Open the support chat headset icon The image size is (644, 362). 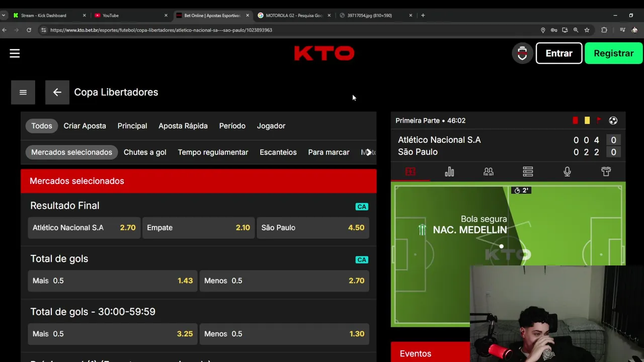tap(522, 53)
